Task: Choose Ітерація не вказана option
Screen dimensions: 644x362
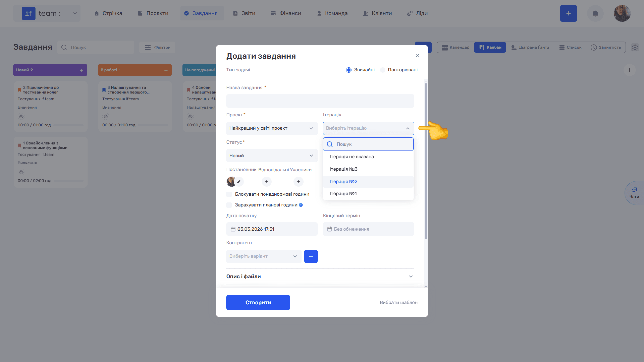Action: pos(368,157)
